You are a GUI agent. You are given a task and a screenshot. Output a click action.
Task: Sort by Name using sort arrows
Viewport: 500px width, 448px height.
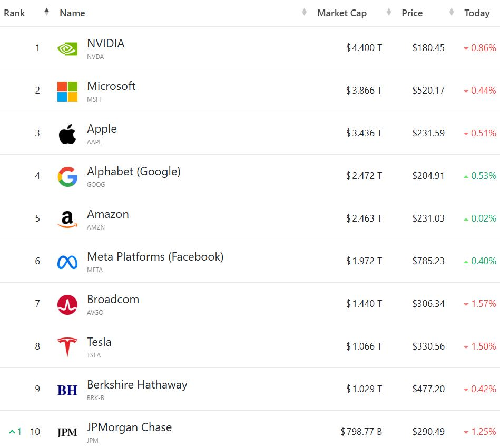point(304,12)
